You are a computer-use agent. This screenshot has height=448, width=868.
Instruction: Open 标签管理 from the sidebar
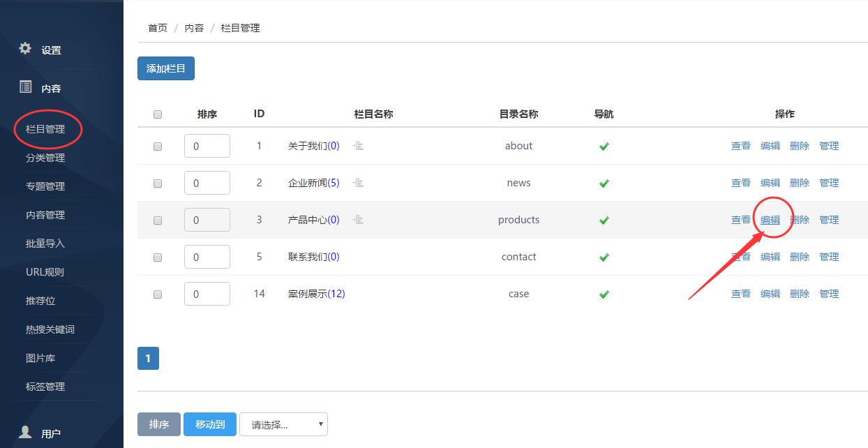point(45,387)
